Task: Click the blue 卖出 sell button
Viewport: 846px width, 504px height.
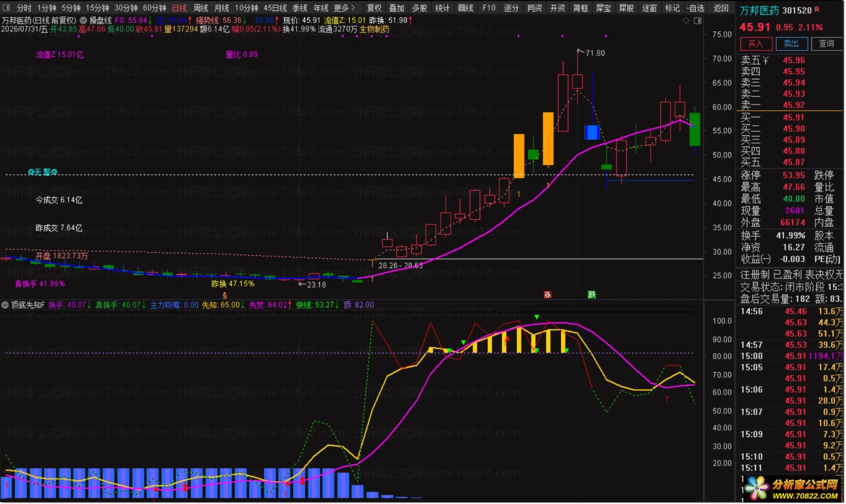Action: tap(791, 44)
